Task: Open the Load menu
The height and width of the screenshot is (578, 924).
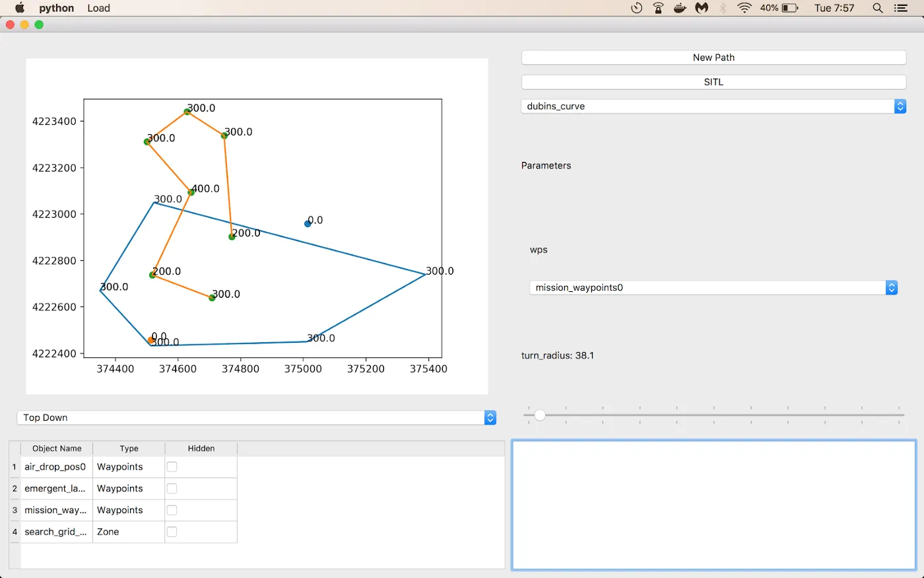Action: (98, 8)
